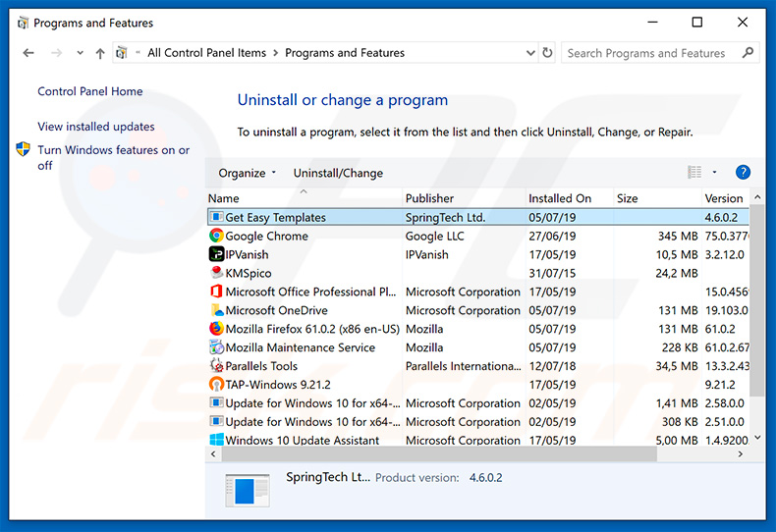Expand the All Control Panel Items chevron

coord(276,53)
